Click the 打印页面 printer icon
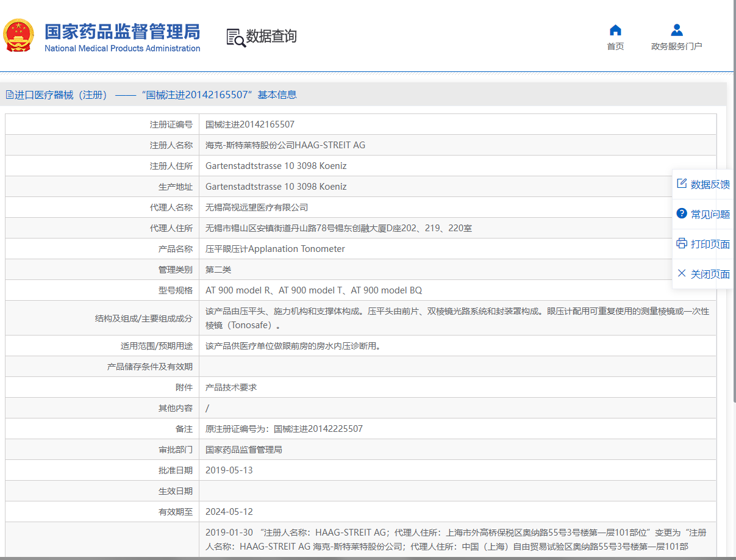 [x=682, y=243]
